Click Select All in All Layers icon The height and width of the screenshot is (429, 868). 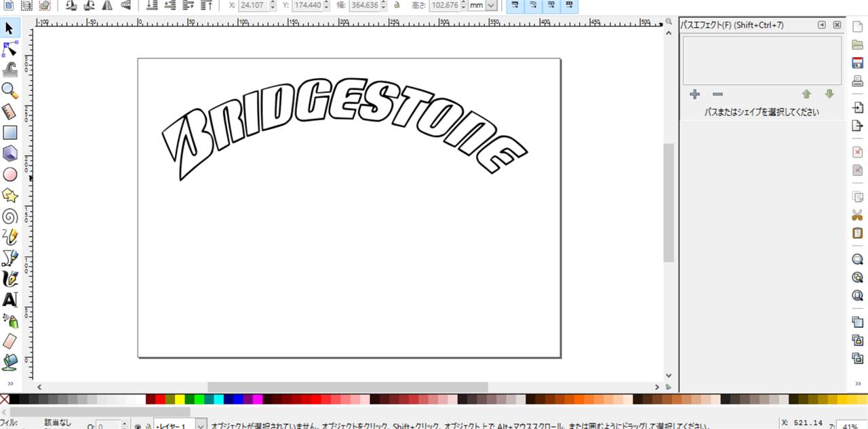point(26,5)
